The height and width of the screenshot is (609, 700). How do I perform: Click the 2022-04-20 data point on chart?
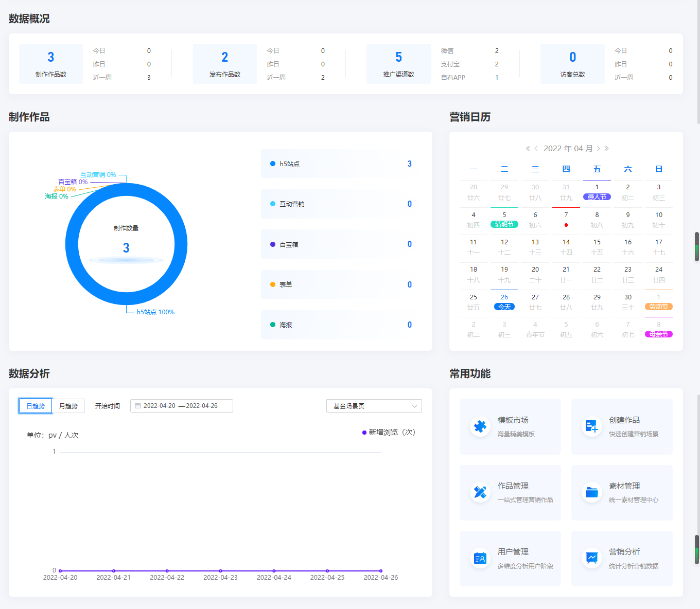(x=60, y=571)
